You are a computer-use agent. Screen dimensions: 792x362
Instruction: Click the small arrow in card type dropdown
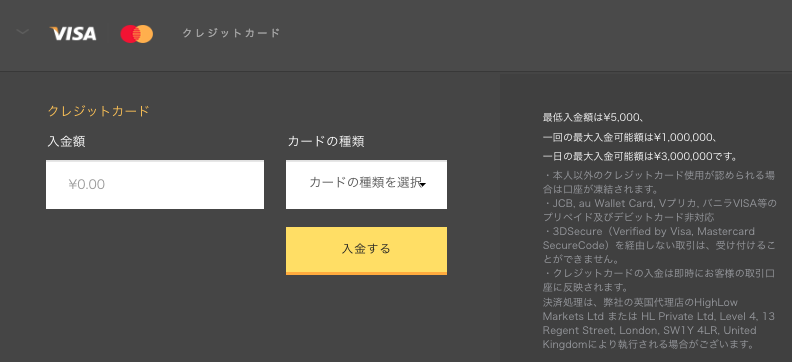(423, 185)
